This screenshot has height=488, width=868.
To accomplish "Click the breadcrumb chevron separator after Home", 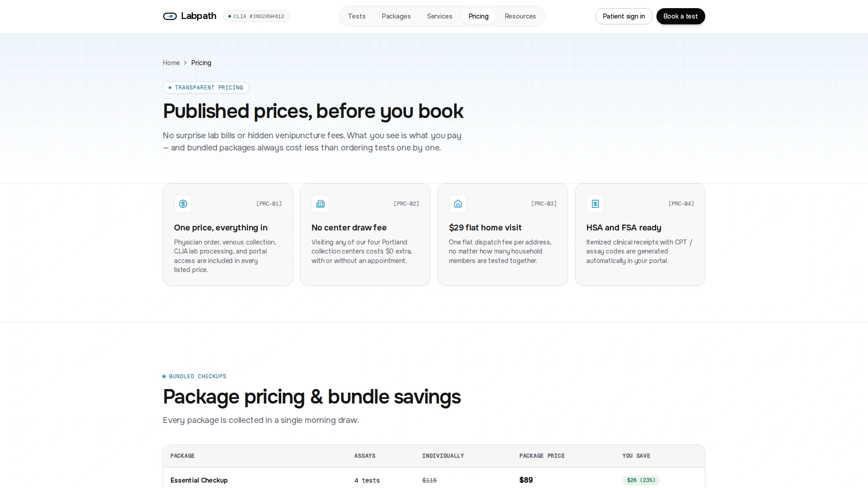I will click(185, 63).
